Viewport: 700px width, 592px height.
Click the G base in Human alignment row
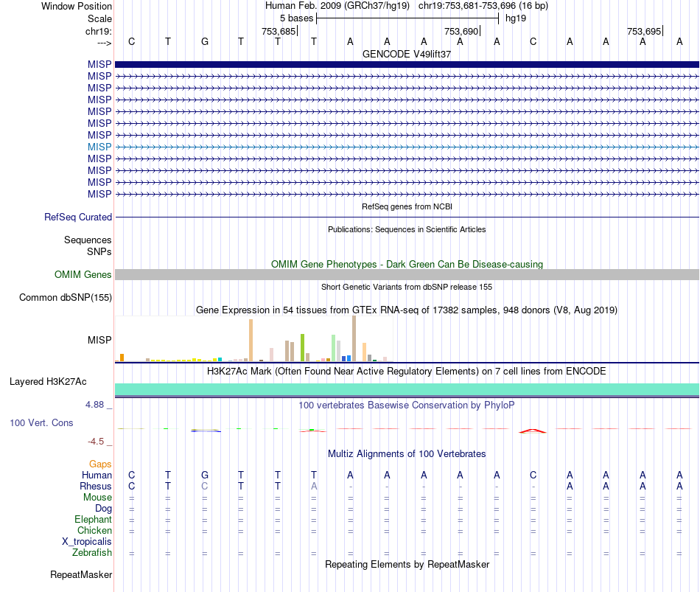coord(204,475)
